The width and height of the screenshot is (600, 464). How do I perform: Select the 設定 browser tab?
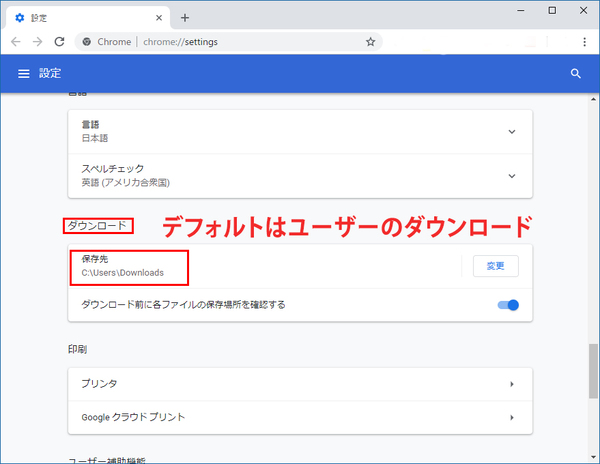click(x=80, y=17)
